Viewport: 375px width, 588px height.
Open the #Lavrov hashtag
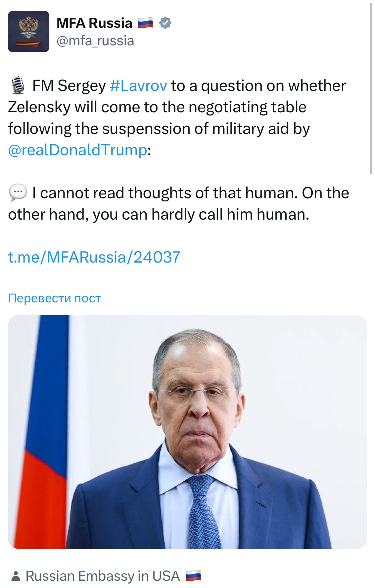tap(138, 86)
